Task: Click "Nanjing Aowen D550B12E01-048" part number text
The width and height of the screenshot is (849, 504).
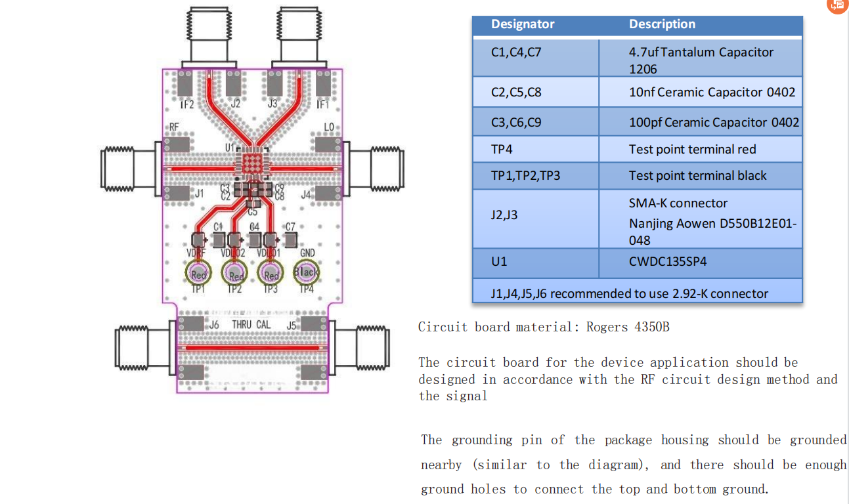Action: coord(712,232)
